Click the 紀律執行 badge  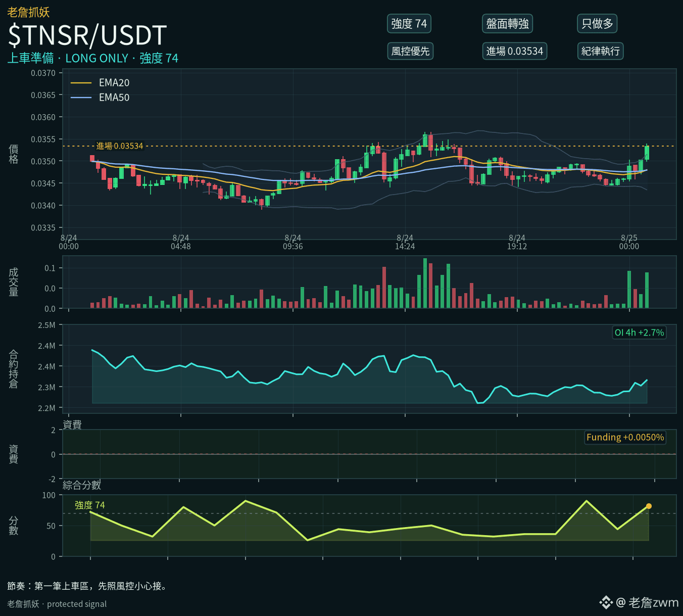[x=600, y=51]
